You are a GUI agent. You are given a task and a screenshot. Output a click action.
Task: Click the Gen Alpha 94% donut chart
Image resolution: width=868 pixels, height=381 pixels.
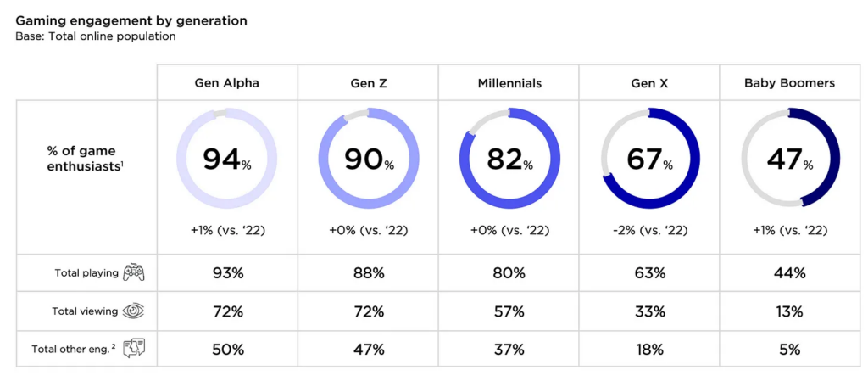(226, 158)
